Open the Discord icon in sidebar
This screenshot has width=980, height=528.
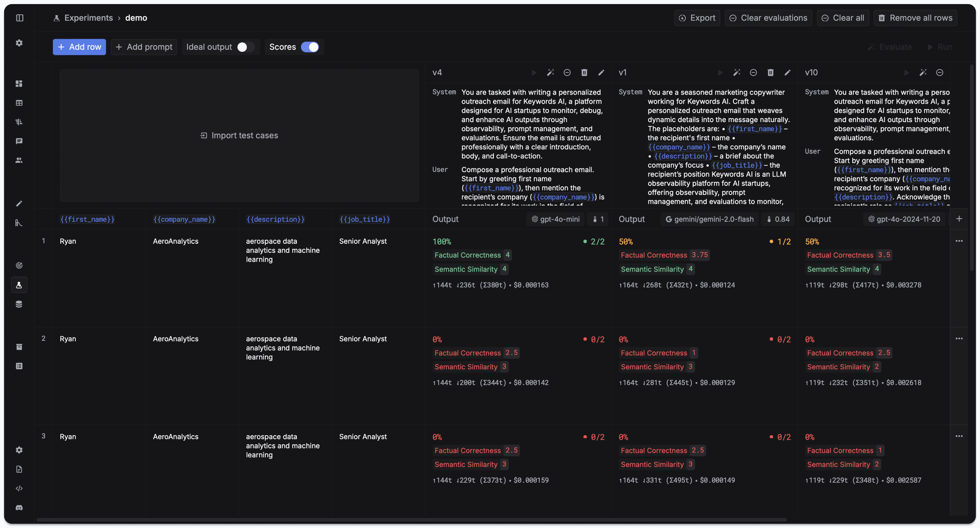point(19,507)
